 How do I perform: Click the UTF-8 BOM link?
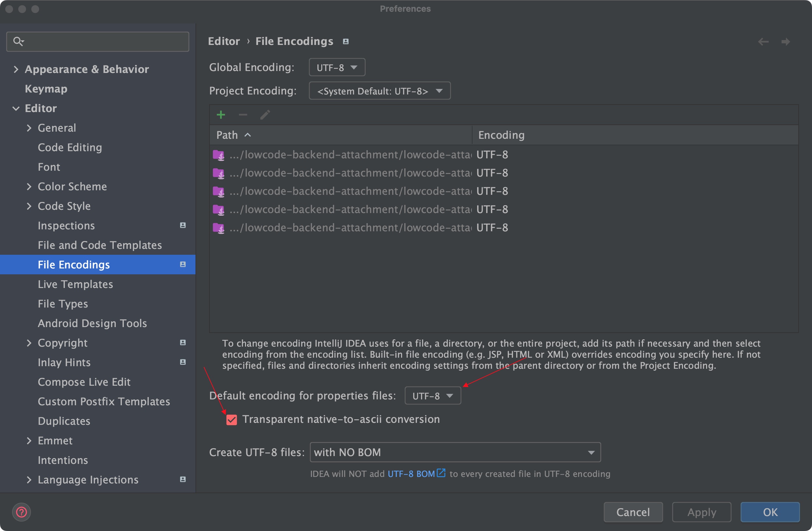point(412,474)
